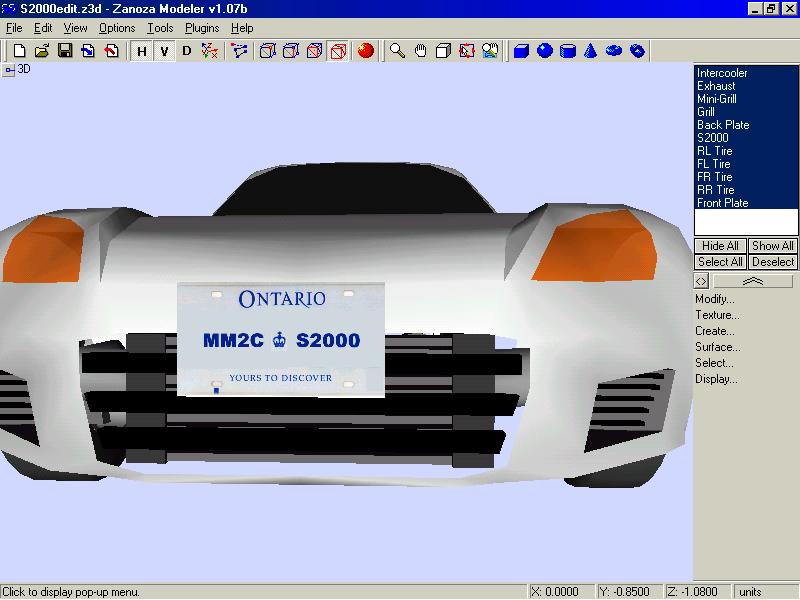Create a blue sphere primitive
Image resolution: width=800 pixels, height=600 pixels.
coord(545,50)
